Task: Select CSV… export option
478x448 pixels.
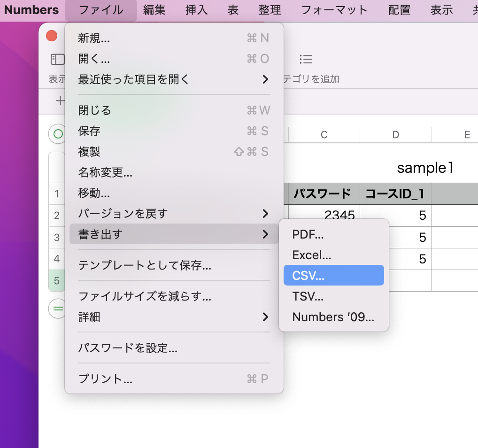Action: (x=333, y=276)
